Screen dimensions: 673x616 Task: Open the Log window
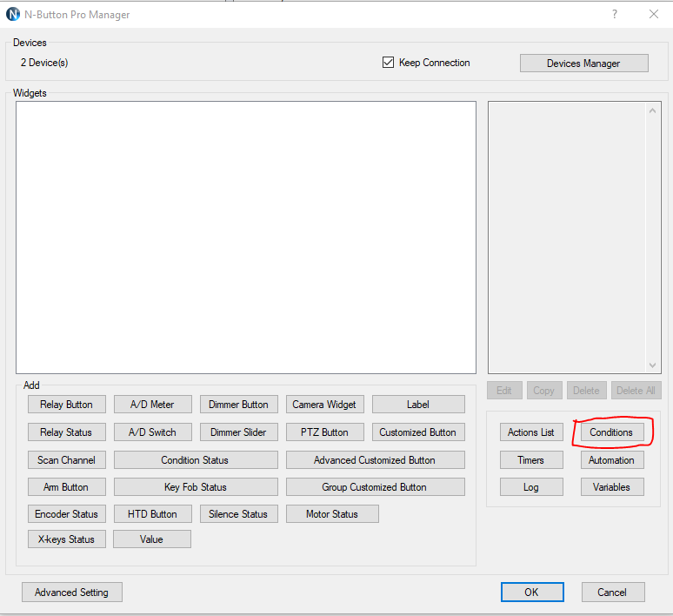[x=531, y=486]
